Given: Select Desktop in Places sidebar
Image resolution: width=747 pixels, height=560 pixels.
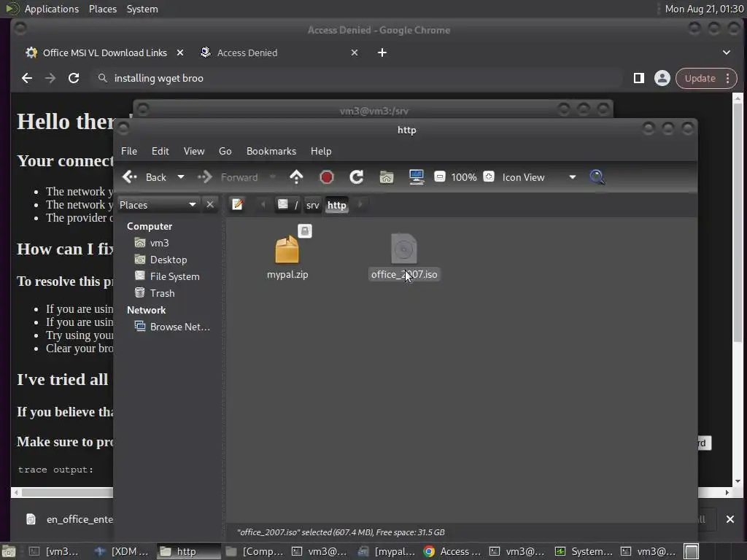Looking at the screenshot, I should point(169,260).
